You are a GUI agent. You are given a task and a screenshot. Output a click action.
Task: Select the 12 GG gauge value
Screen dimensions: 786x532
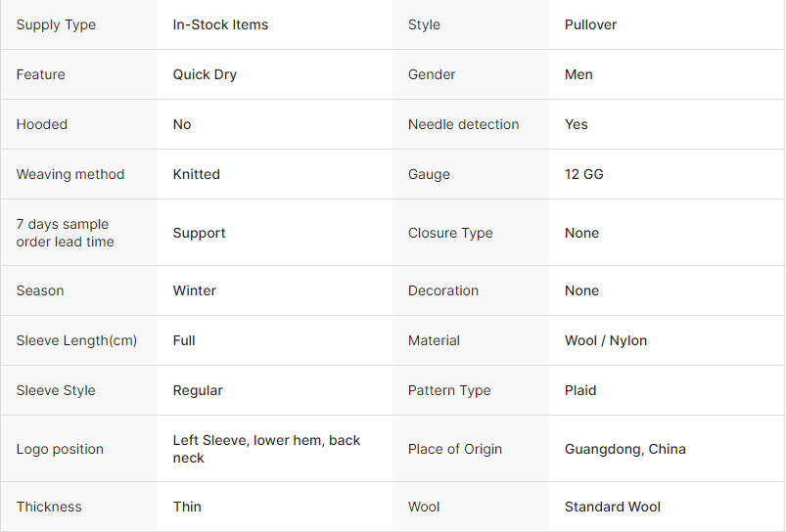click(583, 174)
